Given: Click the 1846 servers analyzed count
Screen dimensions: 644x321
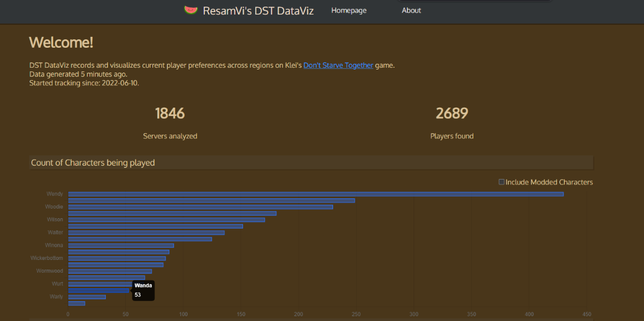Looking at the screenshot, I should tap(170, 114).
